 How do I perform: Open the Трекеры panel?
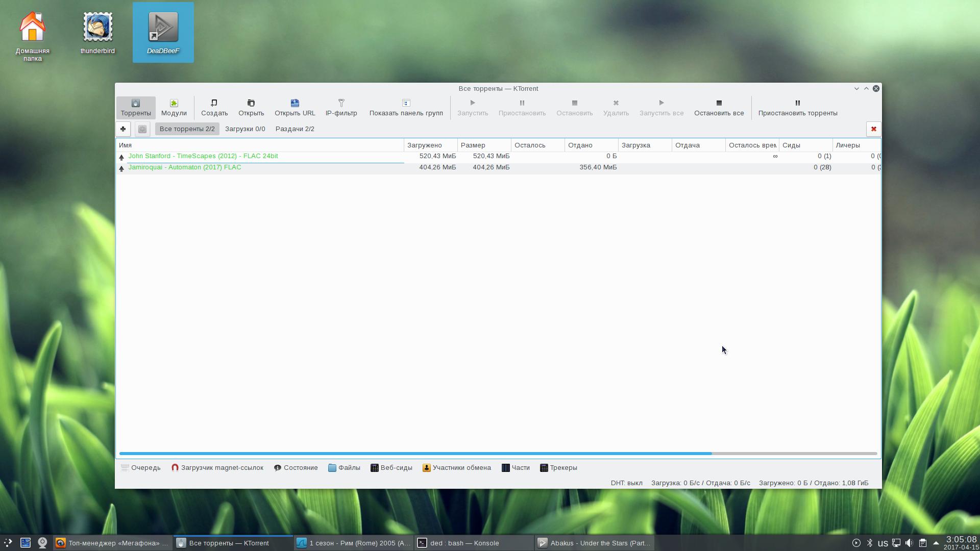pyautogui.click(x=558, y=468)
